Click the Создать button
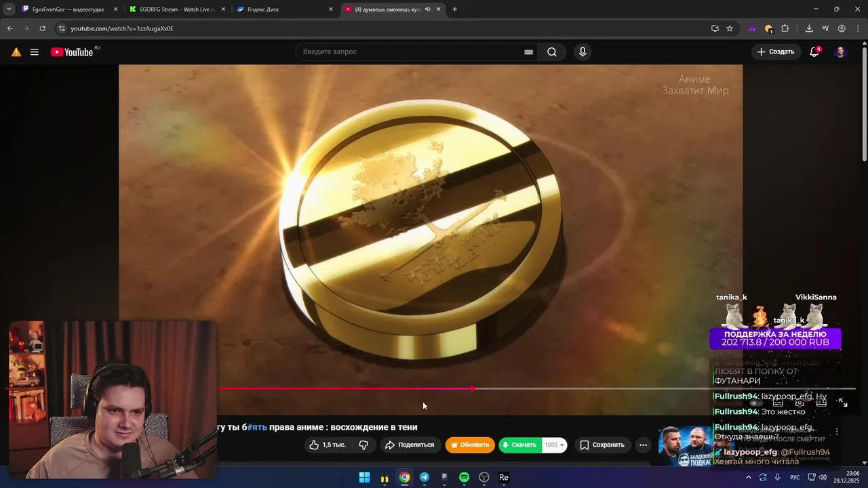Image resolution: width=868 pixels, height=488 pixels. click(x=776, y=52)
